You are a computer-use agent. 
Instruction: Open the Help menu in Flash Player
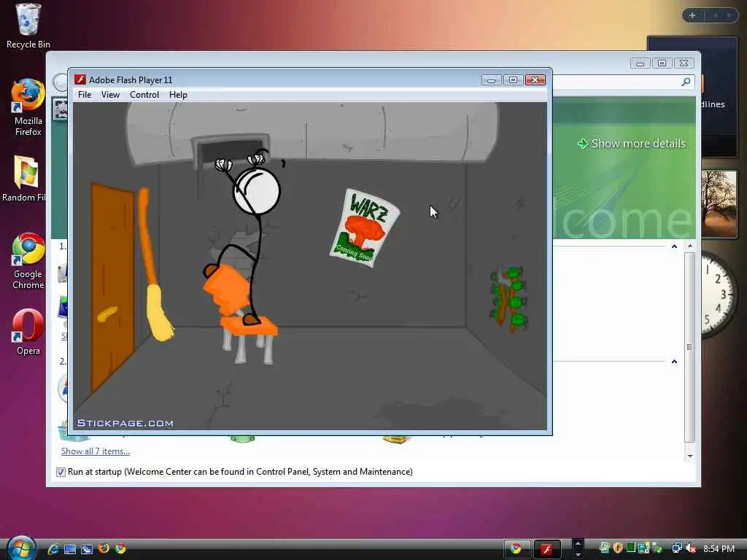178,95
